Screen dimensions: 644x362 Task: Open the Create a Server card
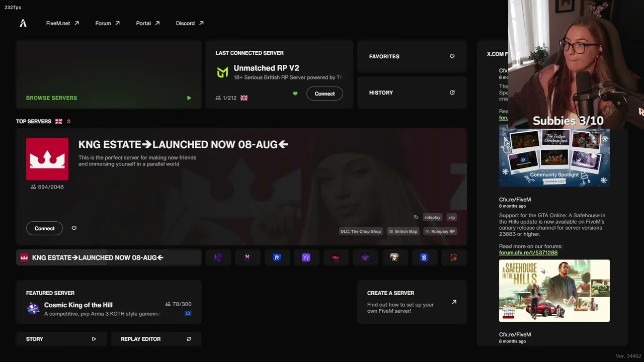412,302
